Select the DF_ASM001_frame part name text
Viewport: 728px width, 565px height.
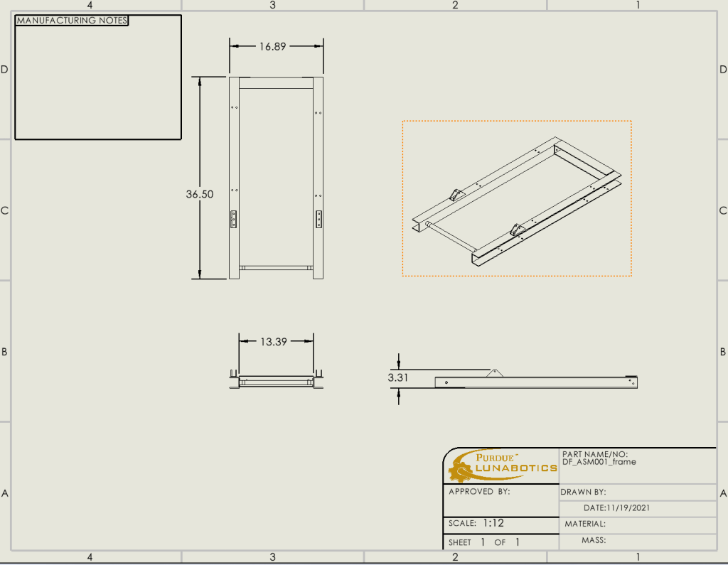599,462
